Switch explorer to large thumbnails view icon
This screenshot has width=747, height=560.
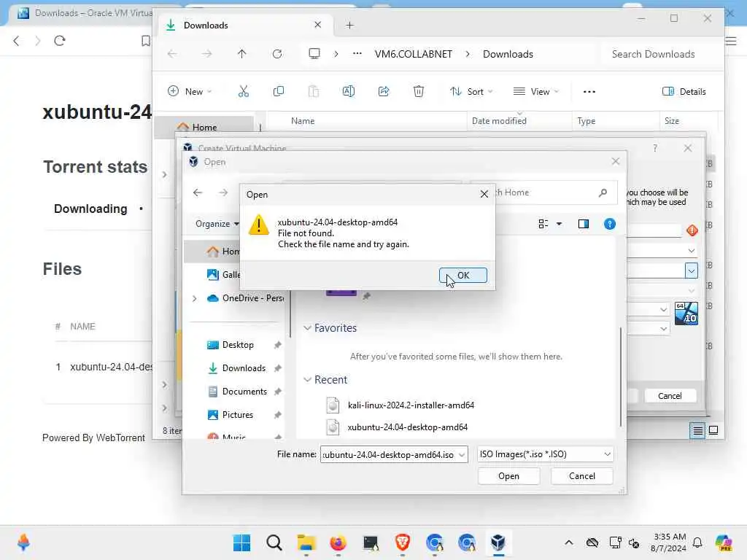(x=713, y=430)
